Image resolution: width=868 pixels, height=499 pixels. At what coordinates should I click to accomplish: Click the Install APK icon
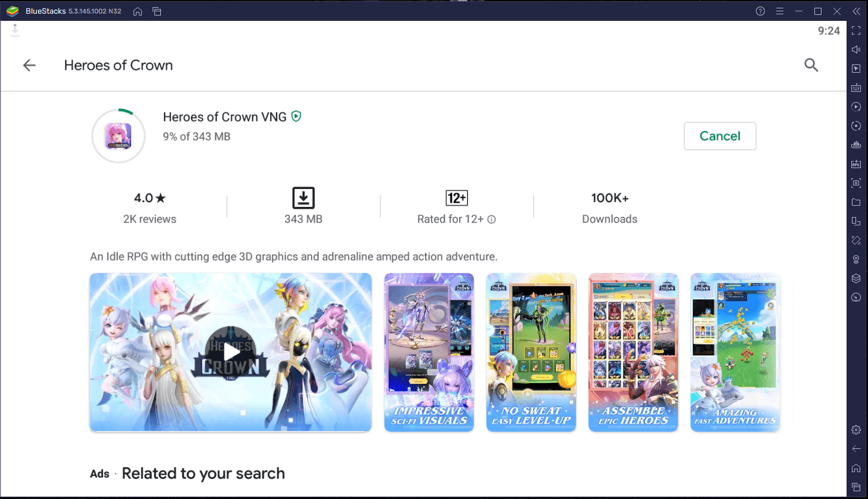[x=856, y=164]
